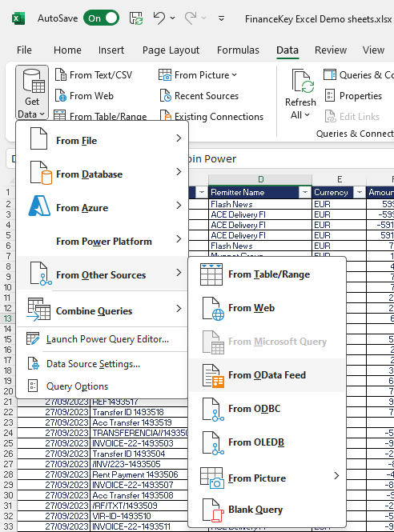Open the Currency column filter dropdown
The height and width of the screenshot is (532, 394).
pos(359,192)
